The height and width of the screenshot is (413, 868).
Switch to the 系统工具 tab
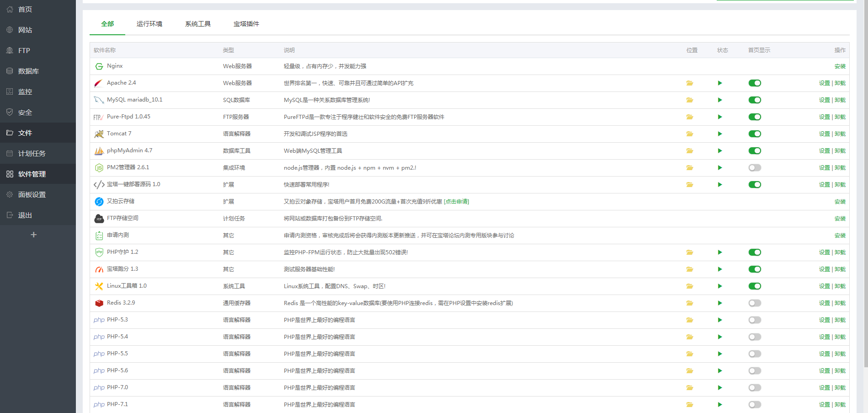198,24
